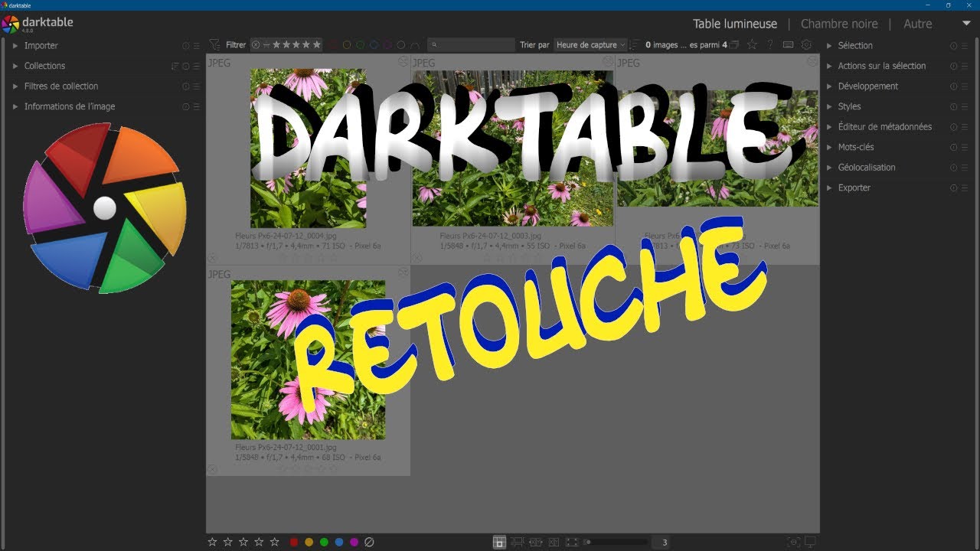Switch to Chambre noire view

click(x=839, y=24)
